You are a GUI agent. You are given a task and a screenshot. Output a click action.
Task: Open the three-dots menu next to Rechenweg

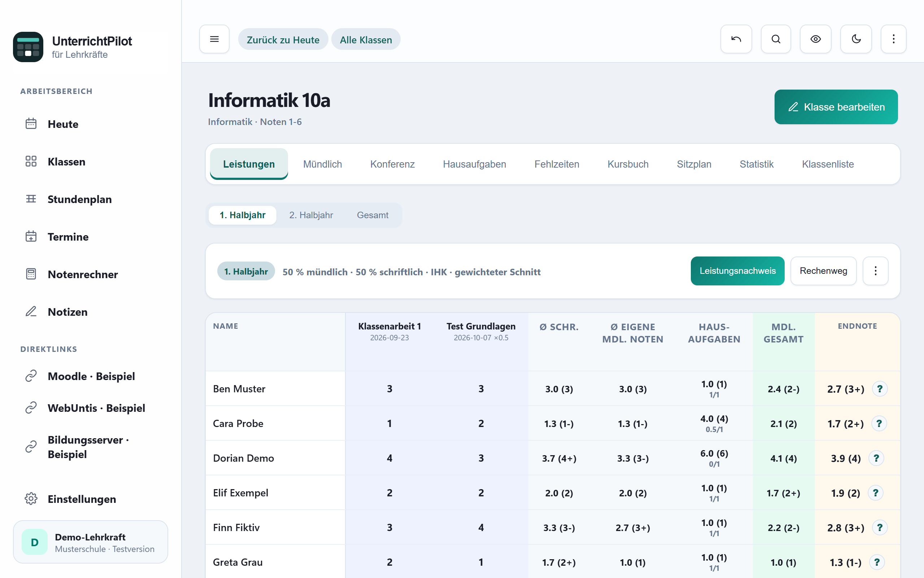(x=875, y=271)
